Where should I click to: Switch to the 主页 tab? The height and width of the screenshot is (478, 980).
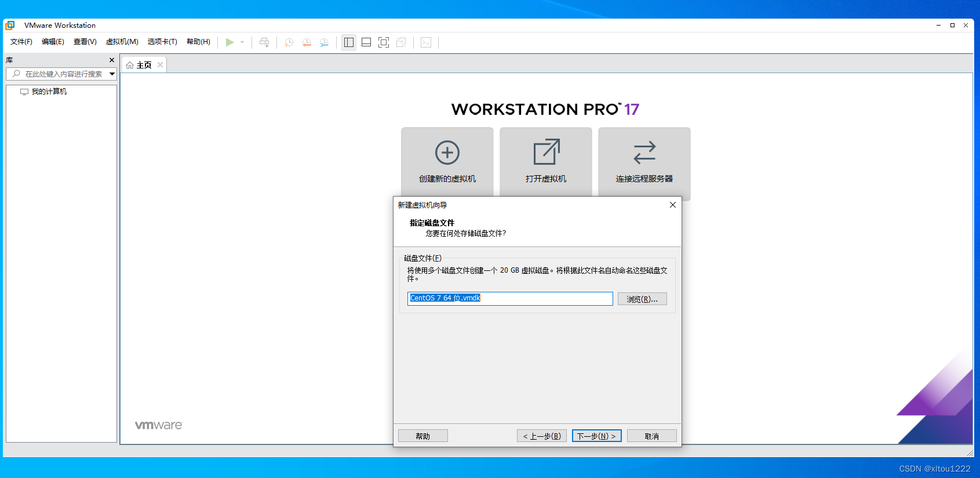[x=144, y=65]
